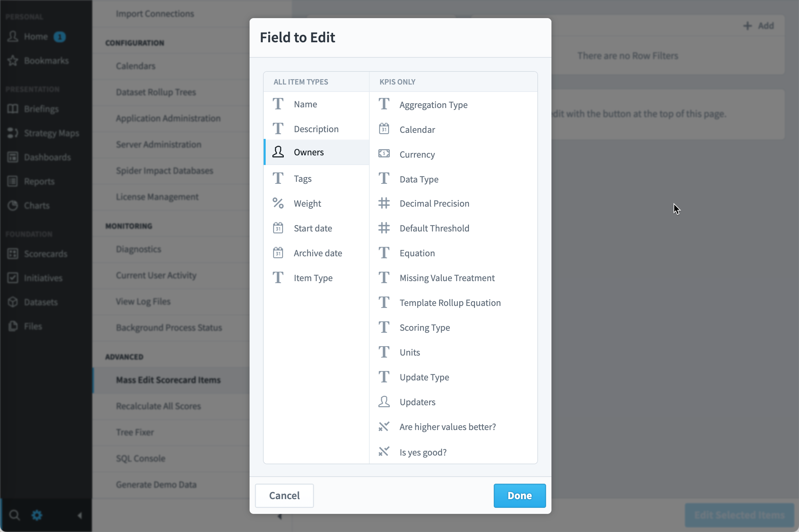The width and height of the screenshot is (799, 532).
Task: Click the settings gear icon in sidebar
Action: tap(37, 515)
